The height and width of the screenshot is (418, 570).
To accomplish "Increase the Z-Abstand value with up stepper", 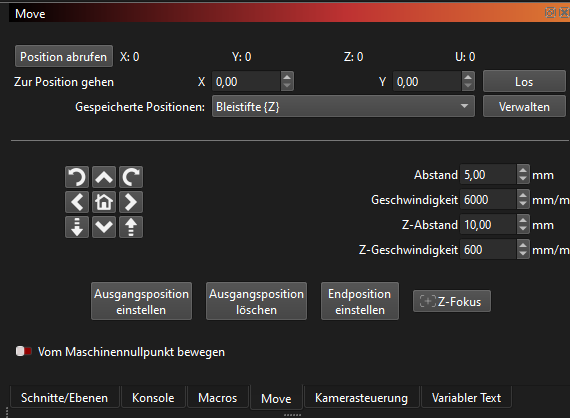I will [523, 220].
